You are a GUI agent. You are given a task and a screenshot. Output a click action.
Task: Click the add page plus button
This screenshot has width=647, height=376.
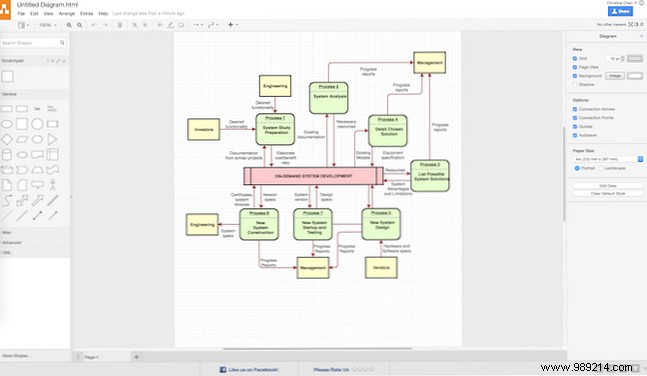click(x=137, y=357)
